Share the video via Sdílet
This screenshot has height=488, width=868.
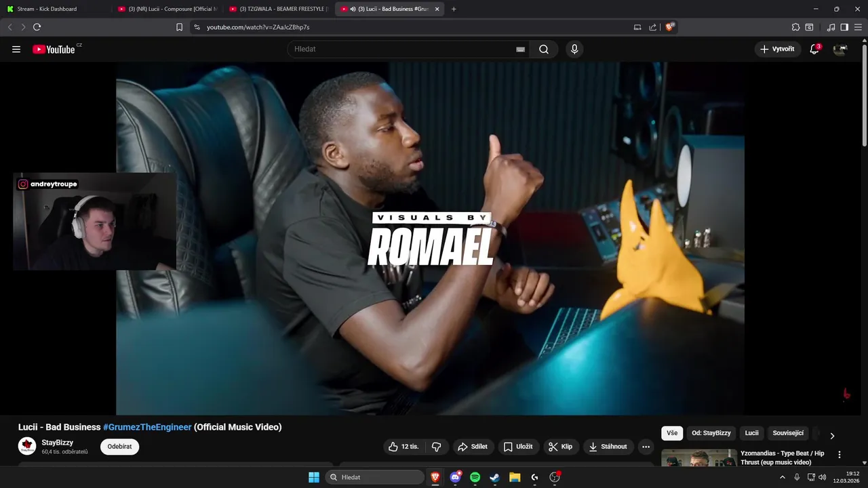[473, 447]
